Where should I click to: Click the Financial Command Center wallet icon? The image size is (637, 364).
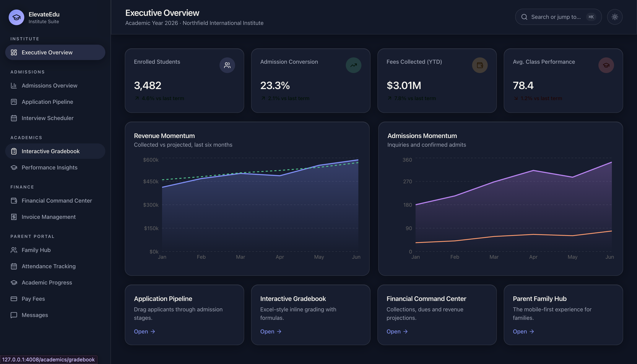click(14, 200)
